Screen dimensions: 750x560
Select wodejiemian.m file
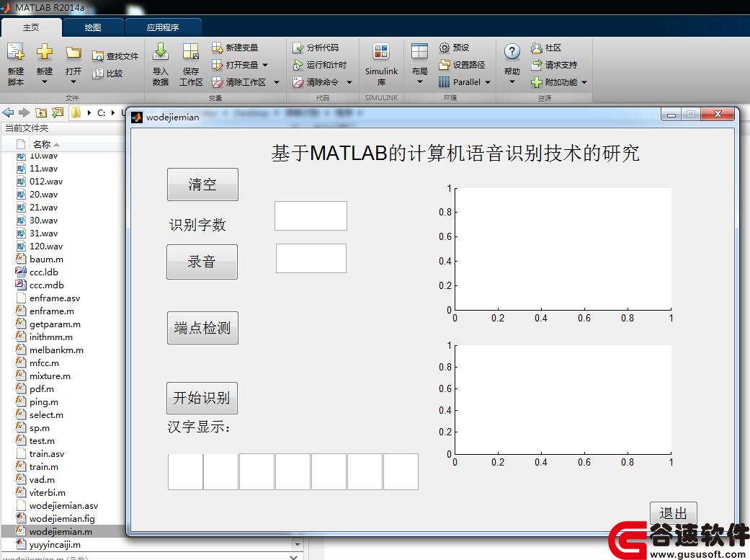[61, 531]
